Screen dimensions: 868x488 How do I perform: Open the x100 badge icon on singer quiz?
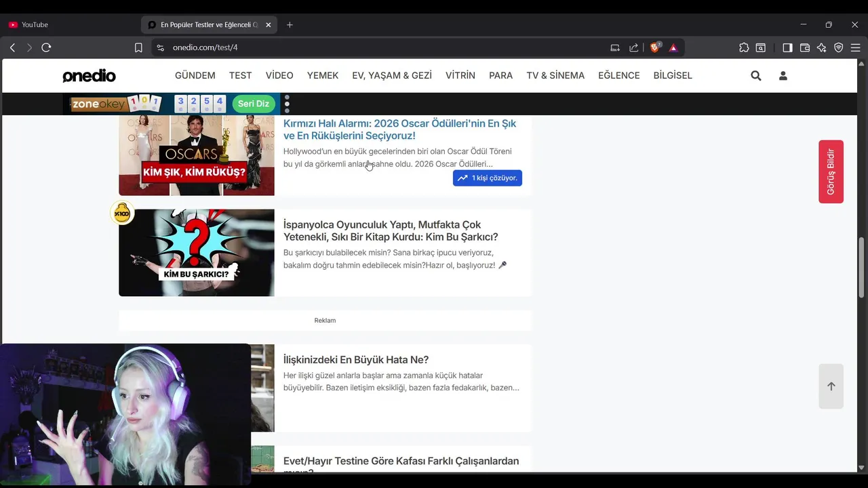point(122,213)
